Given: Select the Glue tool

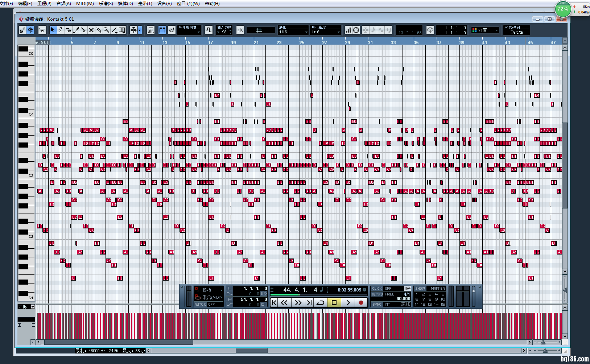Looking at the screenshot, I should point(99,30).
